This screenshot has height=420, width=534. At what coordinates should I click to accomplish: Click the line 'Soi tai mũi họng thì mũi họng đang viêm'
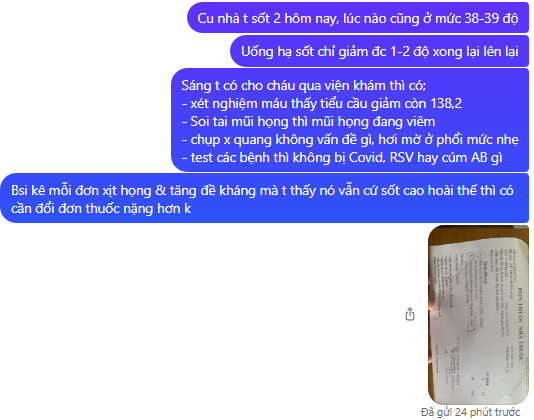point(308,121)
